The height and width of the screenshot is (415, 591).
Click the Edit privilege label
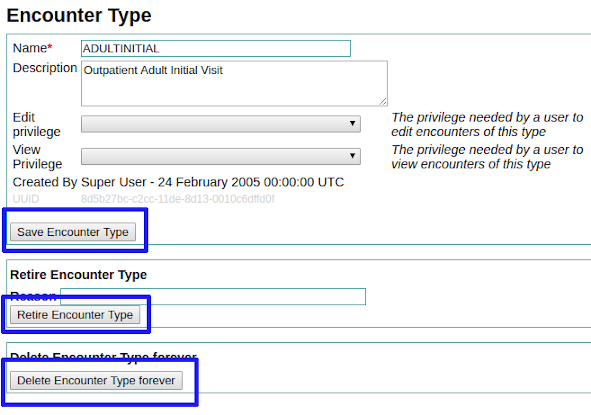coord(37,124)
